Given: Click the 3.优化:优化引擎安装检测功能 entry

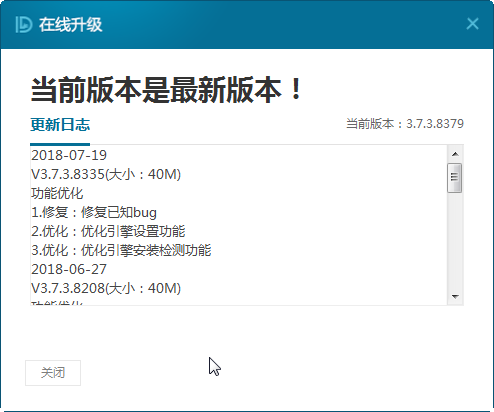Looking at the screenshot, I should (x=121, y=250).
